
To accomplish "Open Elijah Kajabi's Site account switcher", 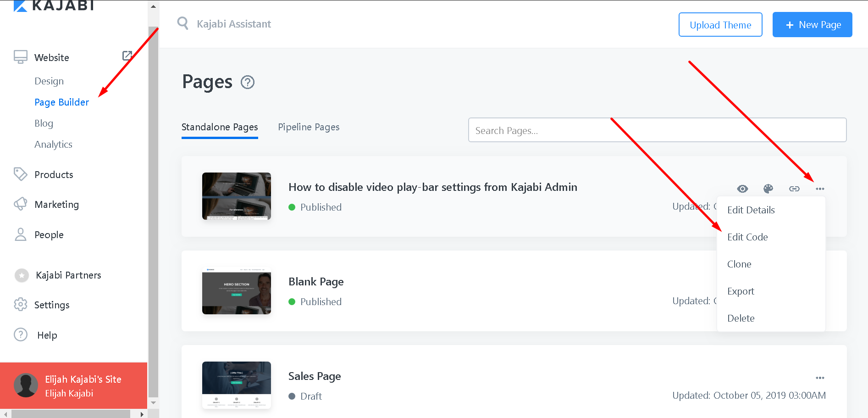I will click(73, 385).
